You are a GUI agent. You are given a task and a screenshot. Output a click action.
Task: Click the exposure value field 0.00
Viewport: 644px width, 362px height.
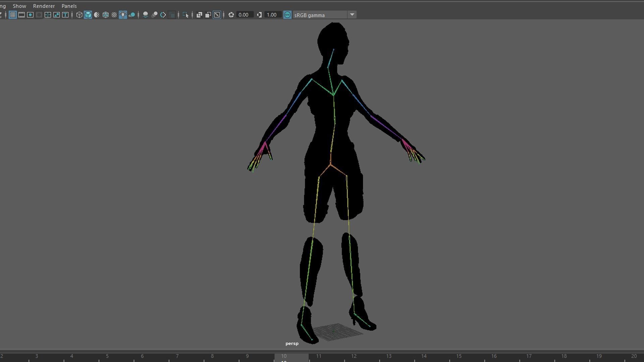click(244, 15)
